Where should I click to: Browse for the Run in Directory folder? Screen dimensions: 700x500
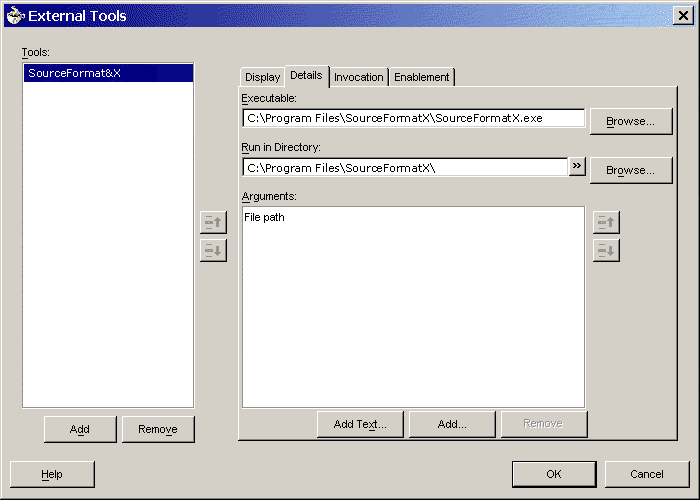point(631,170)
